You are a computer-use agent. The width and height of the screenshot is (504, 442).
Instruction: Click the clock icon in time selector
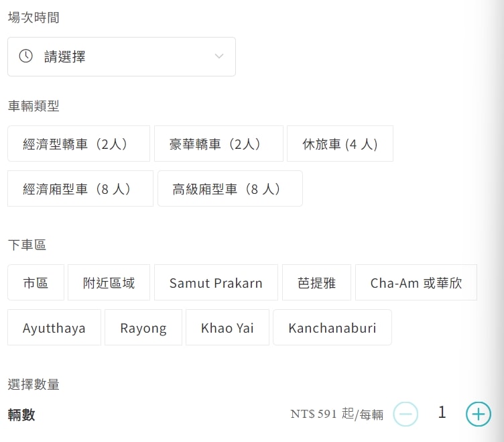tap(25, 56)
